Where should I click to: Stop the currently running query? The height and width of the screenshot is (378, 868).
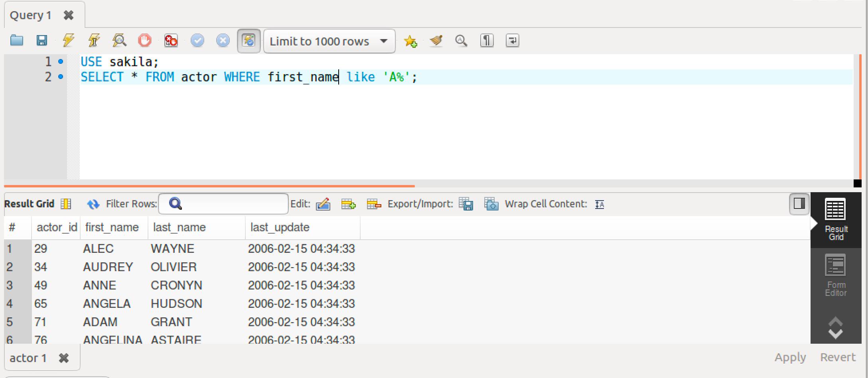(144, 41)
